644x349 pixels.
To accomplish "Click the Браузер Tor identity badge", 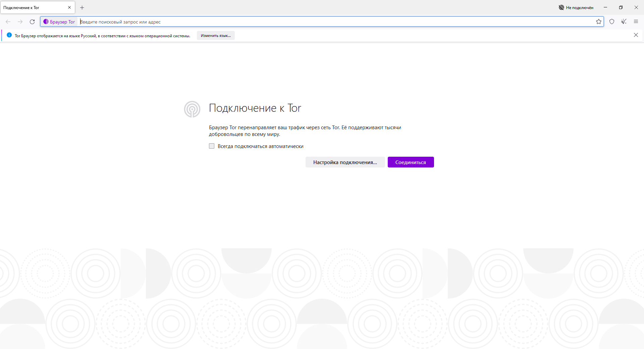I will coord(59,22).
